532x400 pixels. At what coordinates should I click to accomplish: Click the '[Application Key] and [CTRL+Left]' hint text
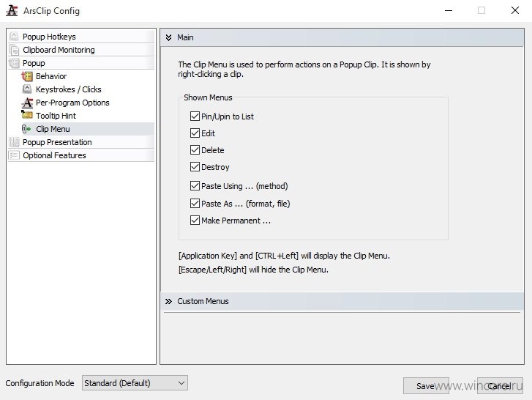pyautogui.click(x=284, y=256)
